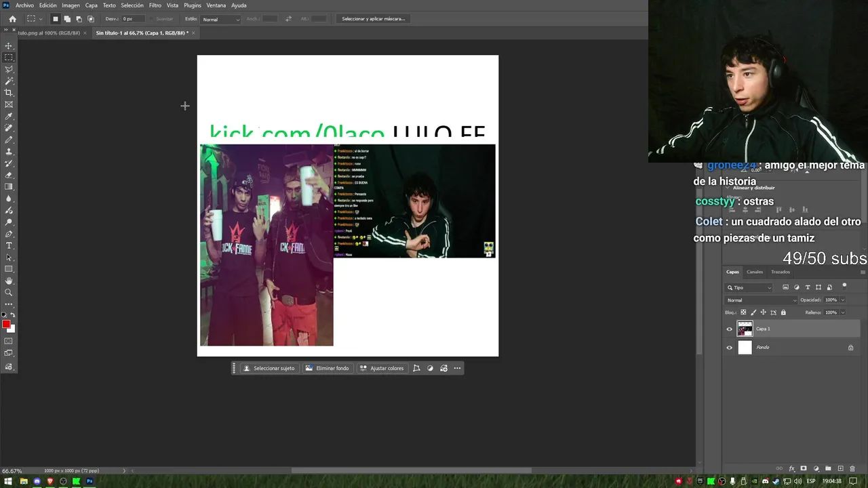Viewport: 868px width, 488px height.
Task: Toggle lock all padlock icon
Action: tap(783, 312)
